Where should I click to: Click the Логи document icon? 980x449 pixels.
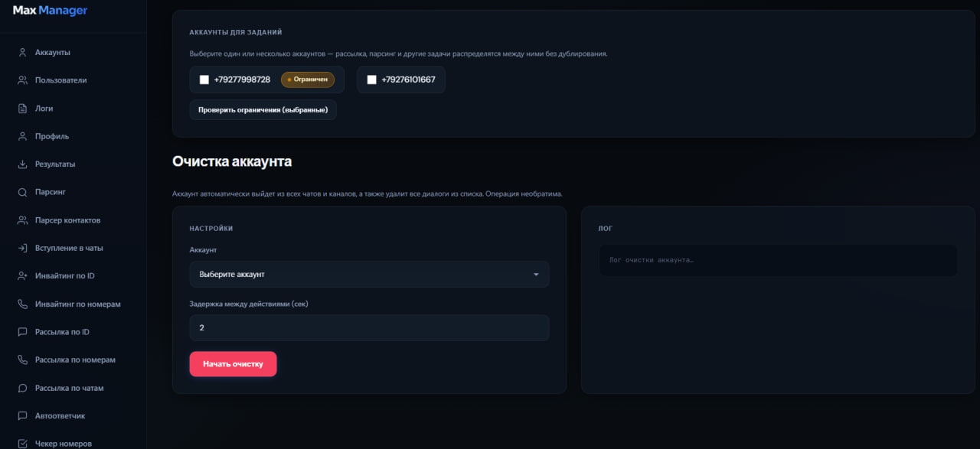[x=22, y=109]
